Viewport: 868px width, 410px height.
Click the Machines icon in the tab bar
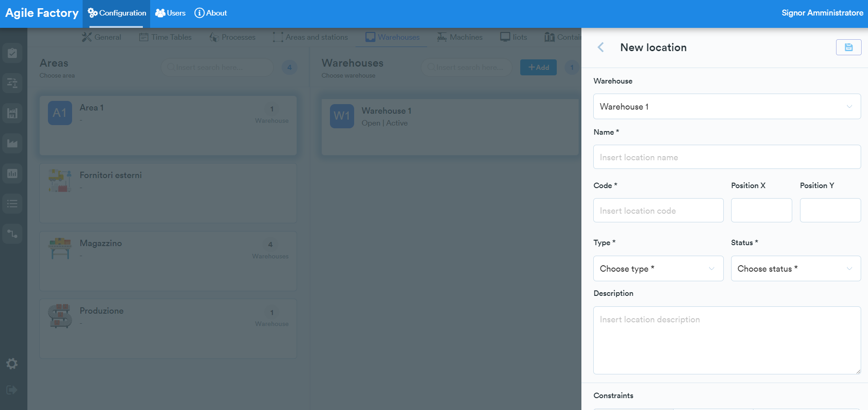pos(442,37)
